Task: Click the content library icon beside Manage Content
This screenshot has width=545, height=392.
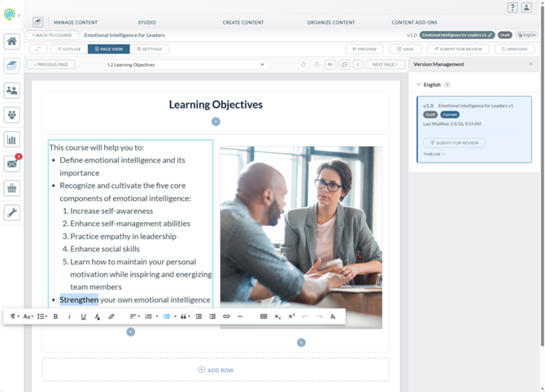Action: click(38, 22)
